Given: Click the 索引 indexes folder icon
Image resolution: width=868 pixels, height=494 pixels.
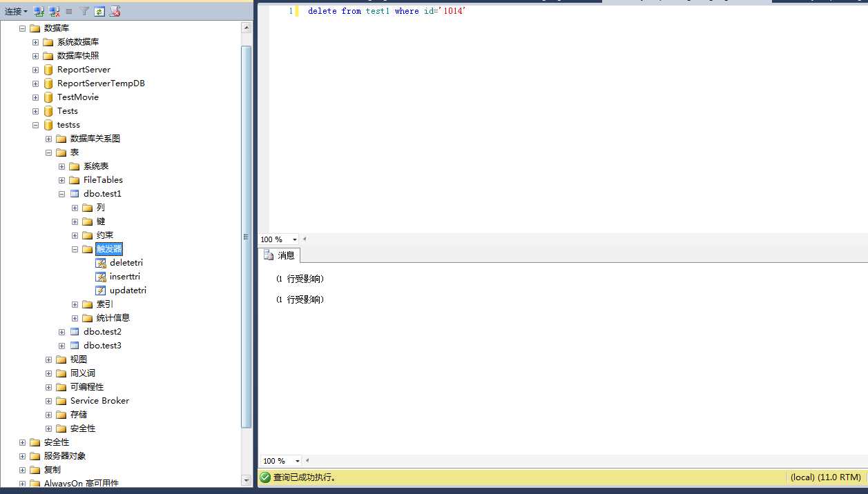Looking at the screenshot, I should point(87,304).
